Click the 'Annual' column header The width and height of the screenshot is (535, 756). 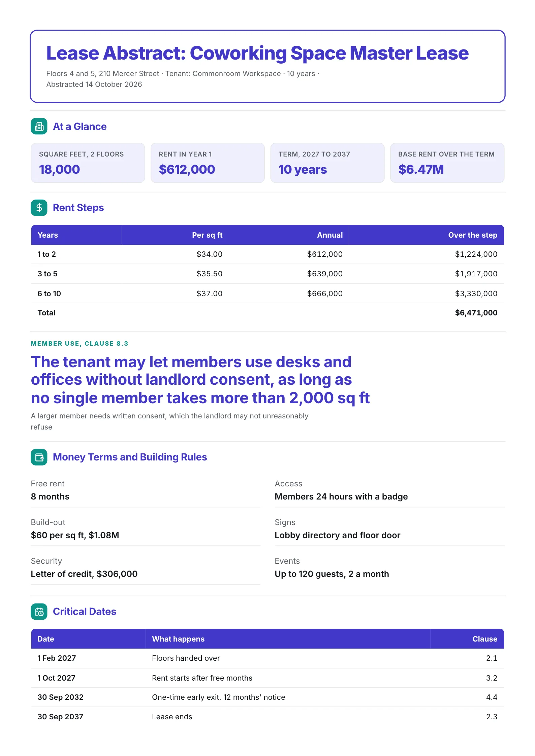click(x=330, y=235)
